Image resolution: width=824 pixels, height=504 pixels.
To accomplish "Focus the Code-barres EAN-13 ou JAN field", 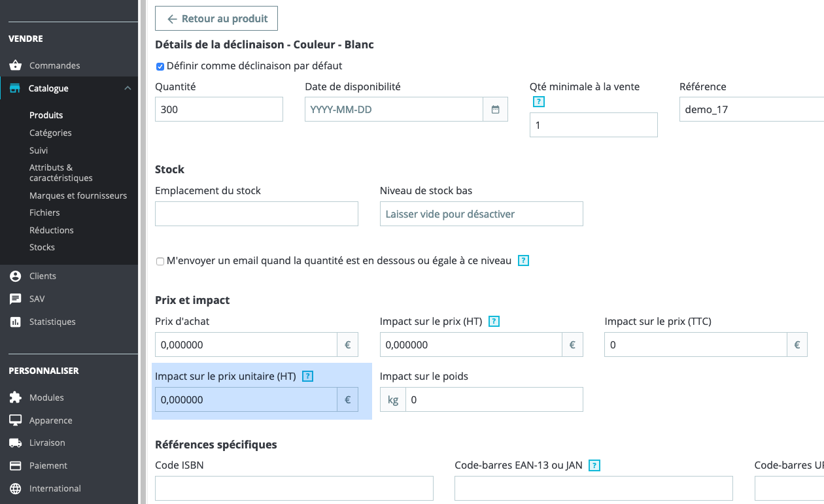I will (594, 488).
